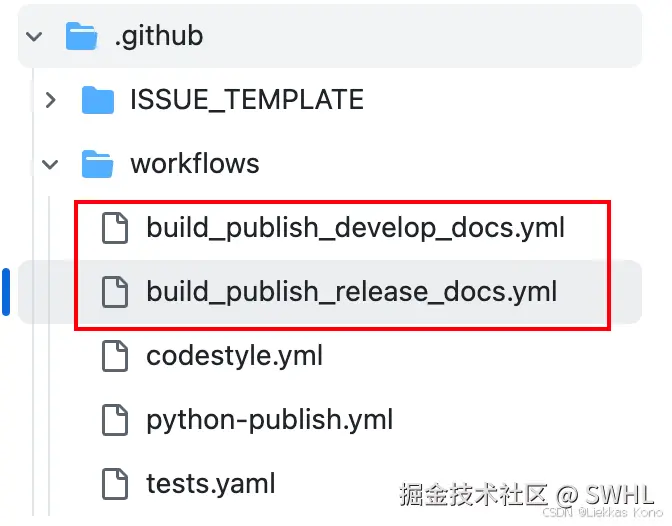Click the workflows folder icon
This screenshot has width=672, height=526.
[97, 164]
